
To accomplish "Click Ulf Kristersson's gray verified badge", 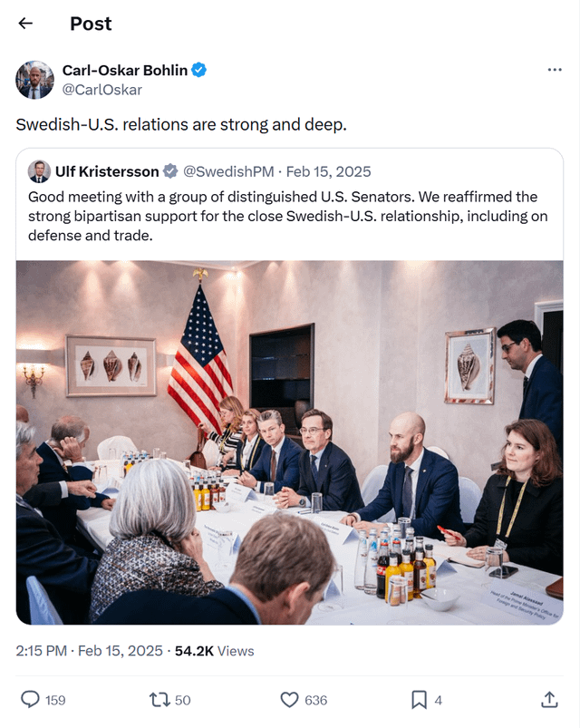I will click(x=170, y=171).
